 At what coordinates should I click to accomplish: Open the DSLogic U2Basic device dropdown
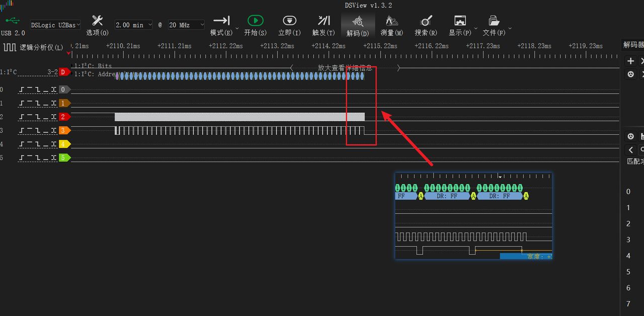tap(55, 25)
